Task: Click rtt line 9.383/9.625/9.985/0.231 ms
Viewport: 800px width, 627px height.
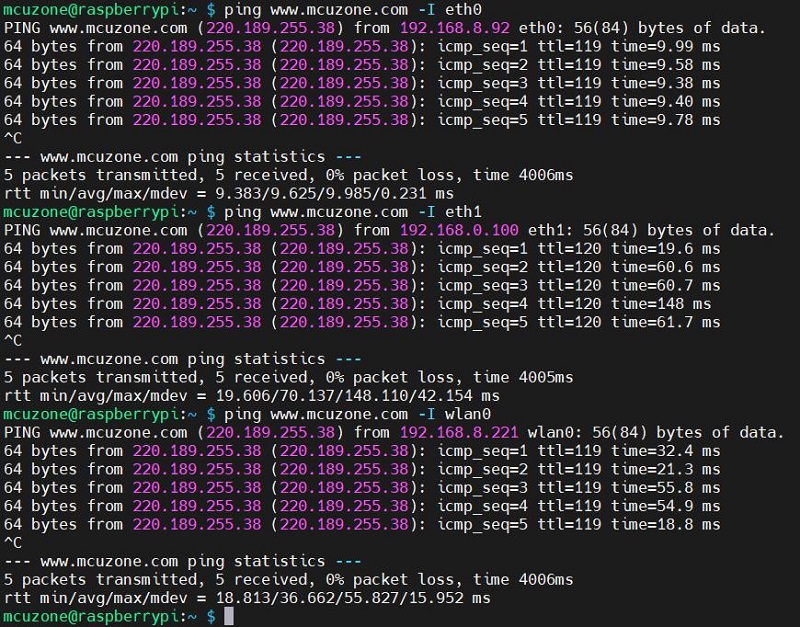Action: [229, 194]
